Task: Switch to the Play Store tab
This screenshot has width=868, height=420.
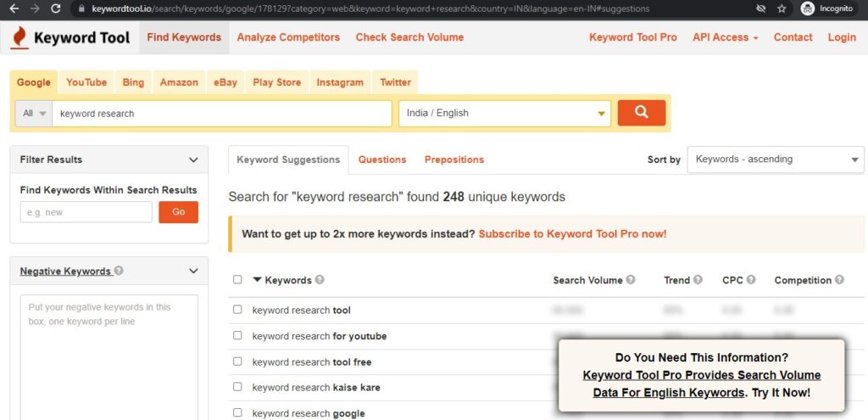Action: 277,82
